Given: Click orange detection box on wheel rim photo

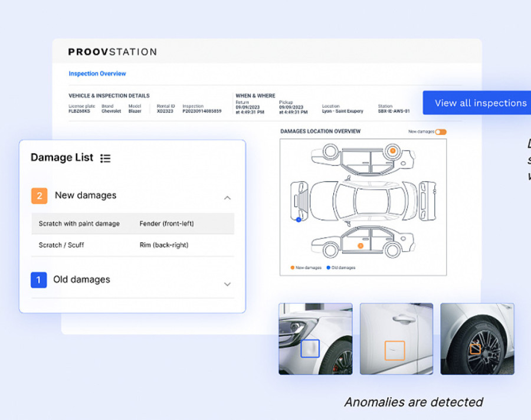Looking at the screenshot, I should (474, 349).
